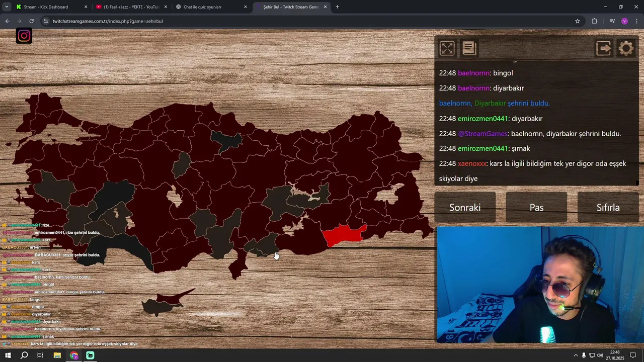Click the site information icon in address bar

tap(46, 21)
